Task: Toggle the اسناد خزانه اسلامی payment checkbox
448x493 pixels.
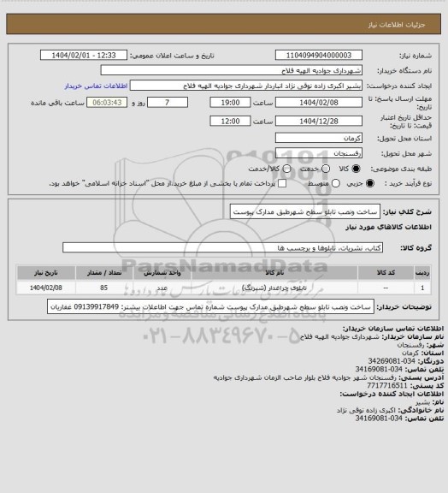Action: tap(282, 183)
